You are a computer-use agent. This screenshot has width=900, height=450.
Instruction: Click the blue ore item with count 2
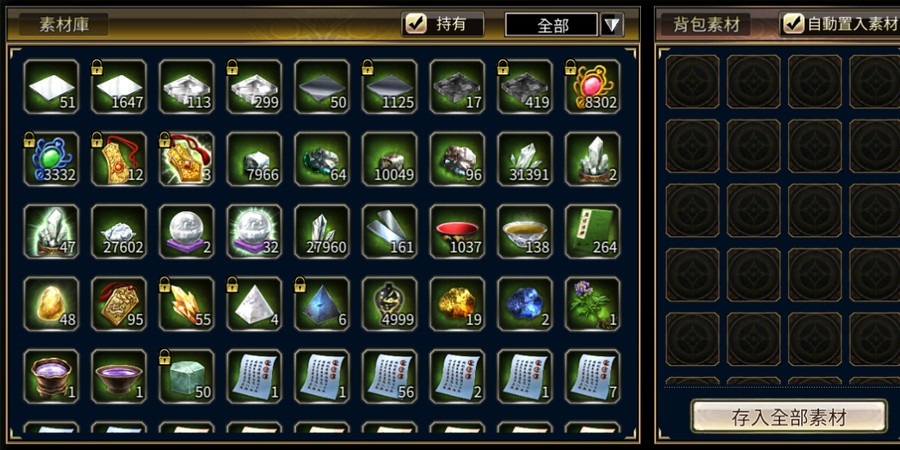coord(525,304)
